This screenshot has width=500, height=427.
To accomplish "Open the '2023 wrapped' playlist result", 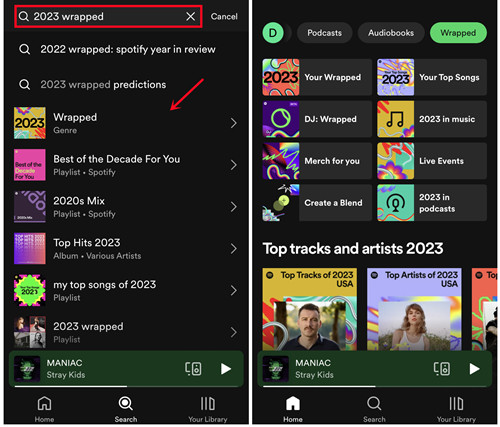I will pos(126,332).
